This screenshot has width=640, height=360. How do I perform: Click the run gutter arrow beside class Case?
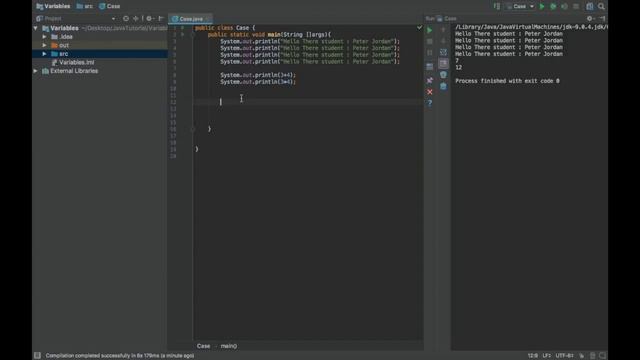(x=182, y=28)
